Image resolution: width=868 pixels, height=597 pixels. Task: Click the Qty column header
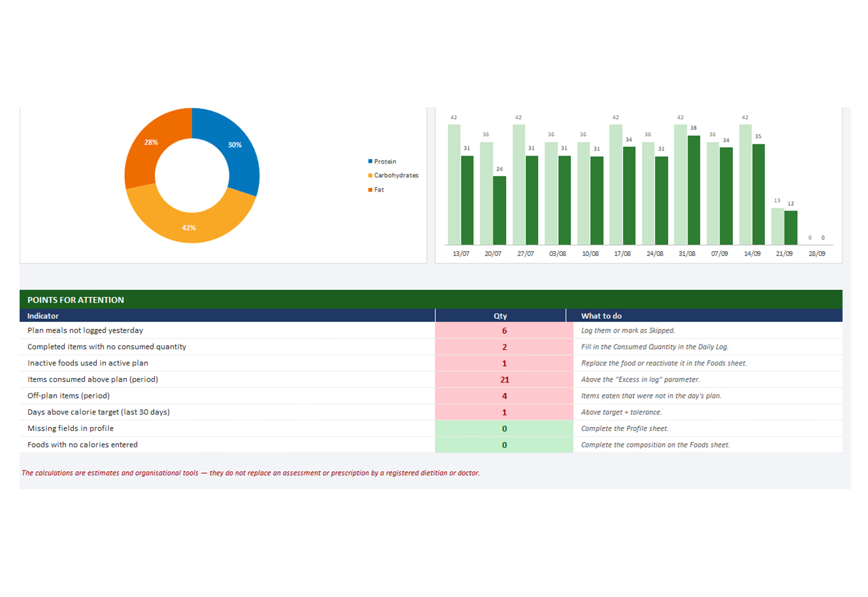500,316
